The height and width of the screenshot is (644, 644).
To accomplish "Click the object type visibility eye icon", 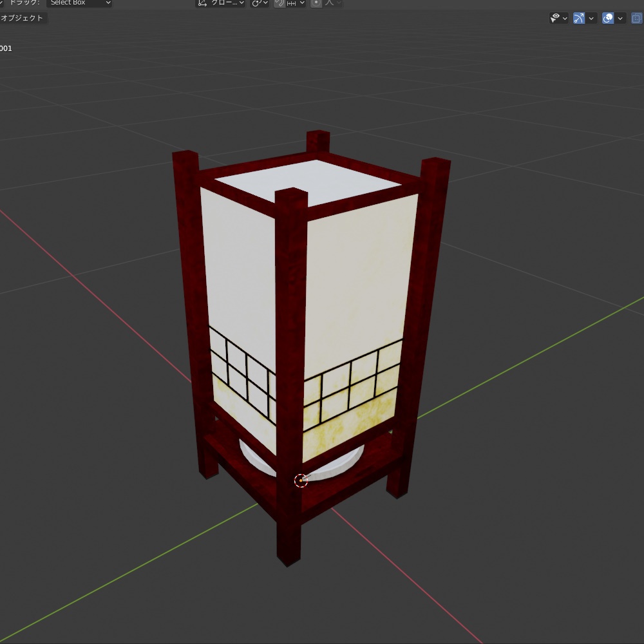I will (x=554, y=18).
